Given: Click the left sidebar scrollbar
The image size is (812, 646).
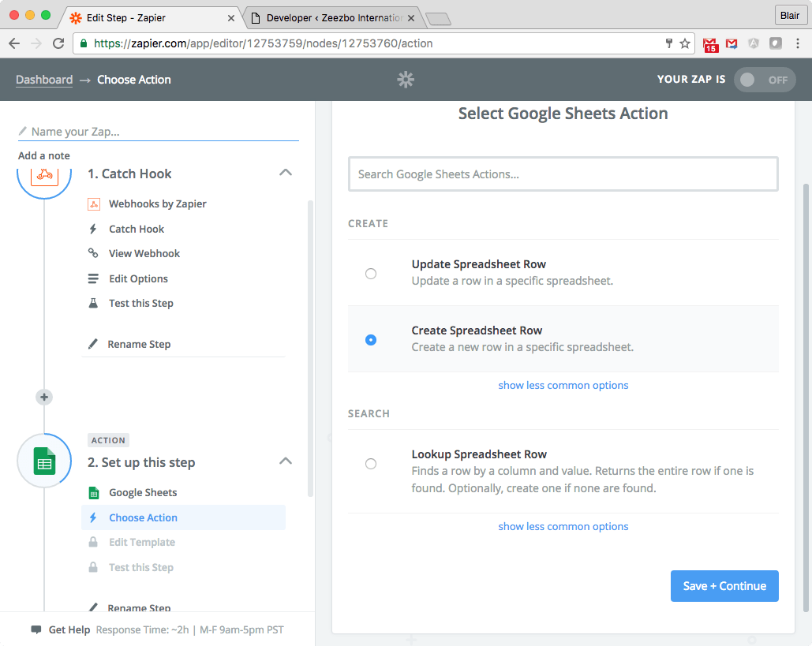Looking at the screenshot, I should click(310, 349).
